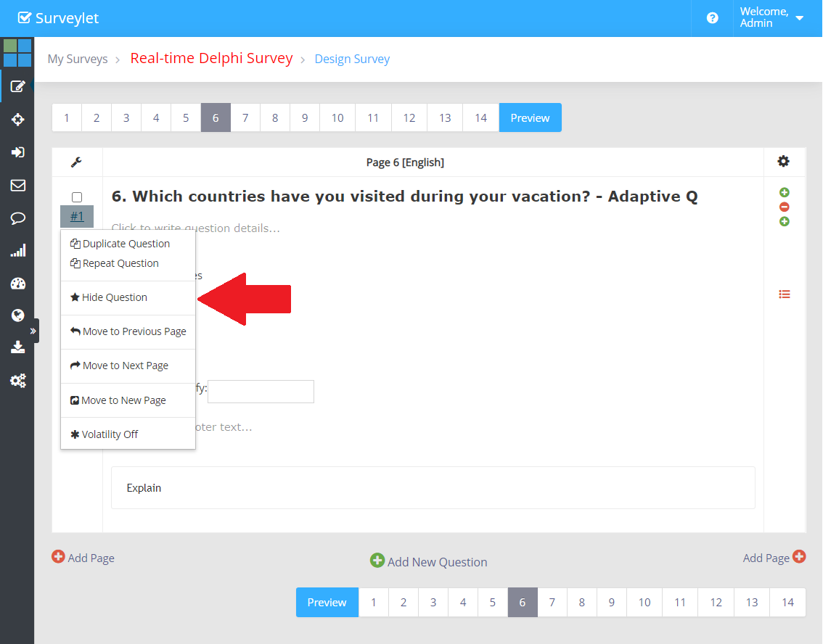The height and width of the screenshot is (644, 823).
Task: Select Hide Question from the context menu
Action: pos(114,297)
